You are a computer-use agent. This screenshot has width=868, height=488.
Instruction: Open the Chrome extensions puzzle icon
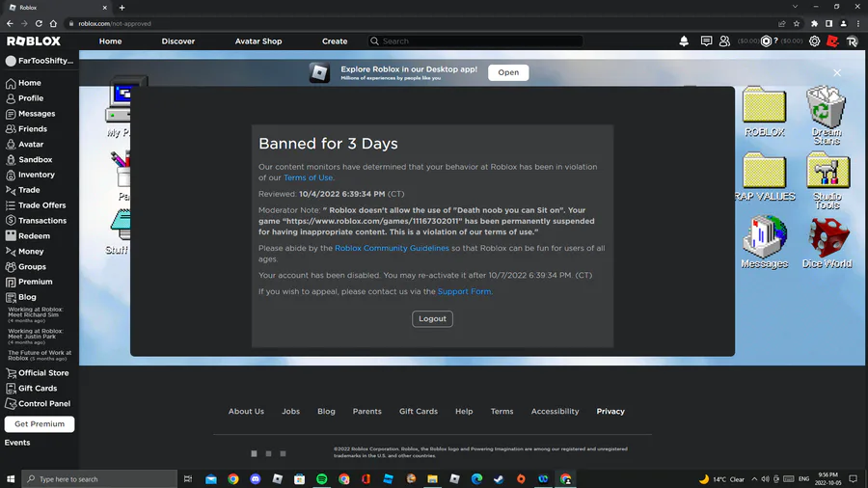[814, 23]
